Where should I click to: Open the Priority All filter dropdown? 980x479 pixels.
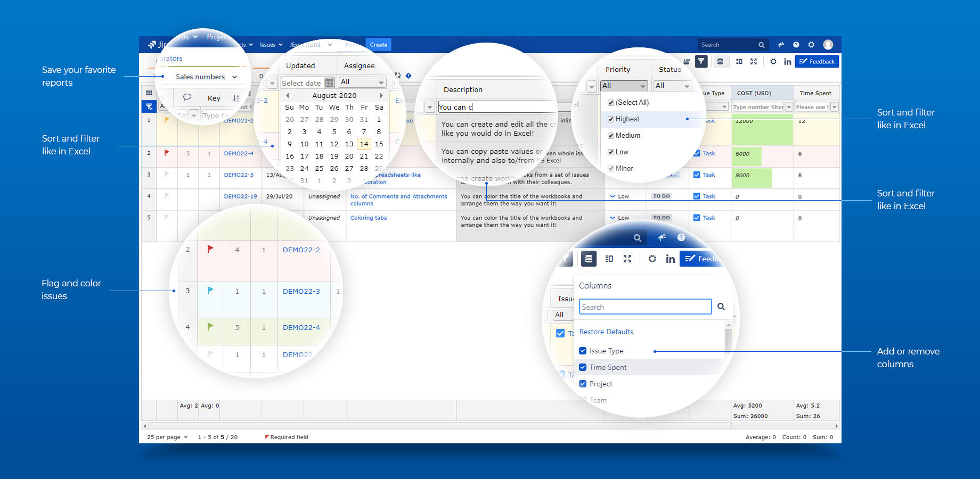[x=624, y=86]
